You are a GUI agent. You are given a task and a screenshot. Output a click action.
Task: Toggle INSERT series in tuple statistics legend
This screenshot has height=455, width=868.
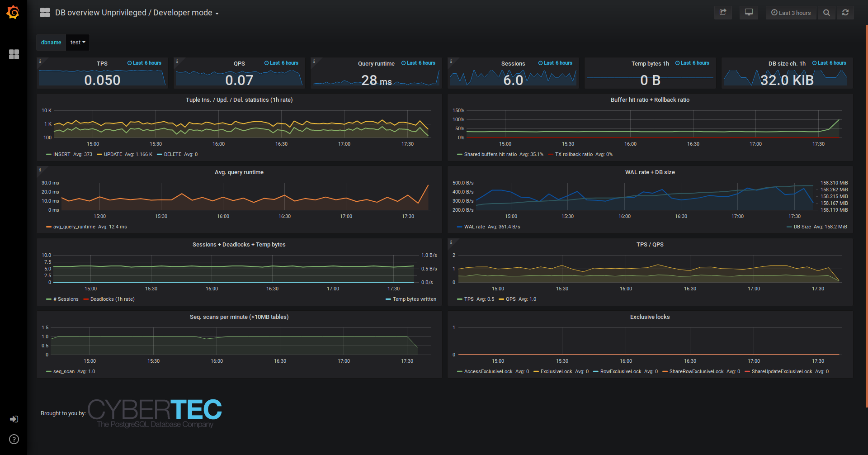(61, 155)
